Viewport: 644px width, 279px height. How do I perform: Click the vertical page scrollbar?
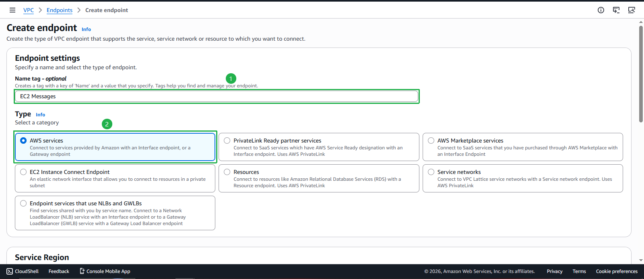(x=641, y=74)
